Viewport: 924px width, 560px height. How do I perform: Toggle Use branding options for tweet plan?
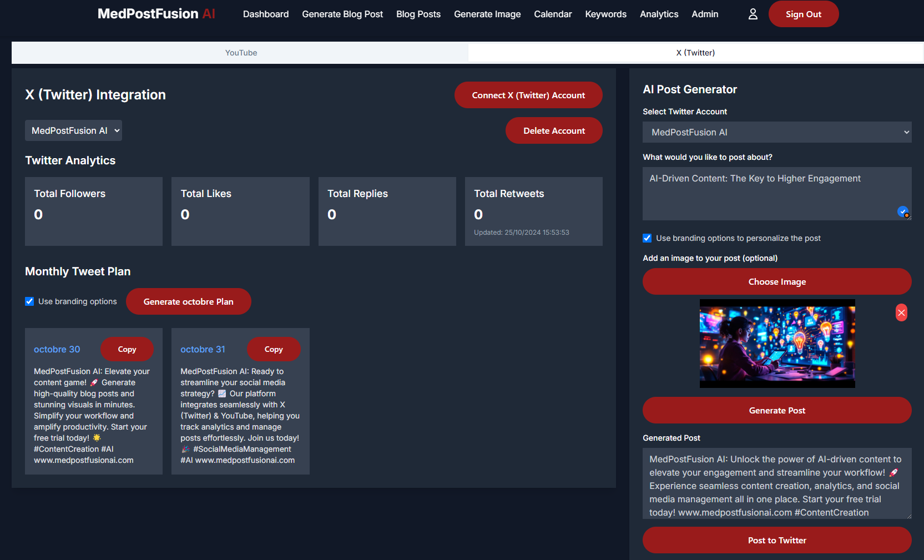(29, 301)
